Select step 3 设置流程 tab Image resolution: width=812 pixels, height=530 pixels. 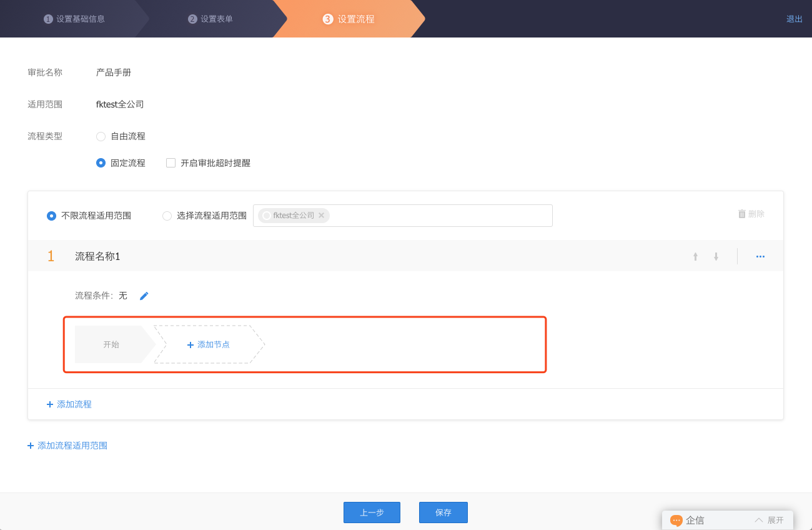click(349, 19)
